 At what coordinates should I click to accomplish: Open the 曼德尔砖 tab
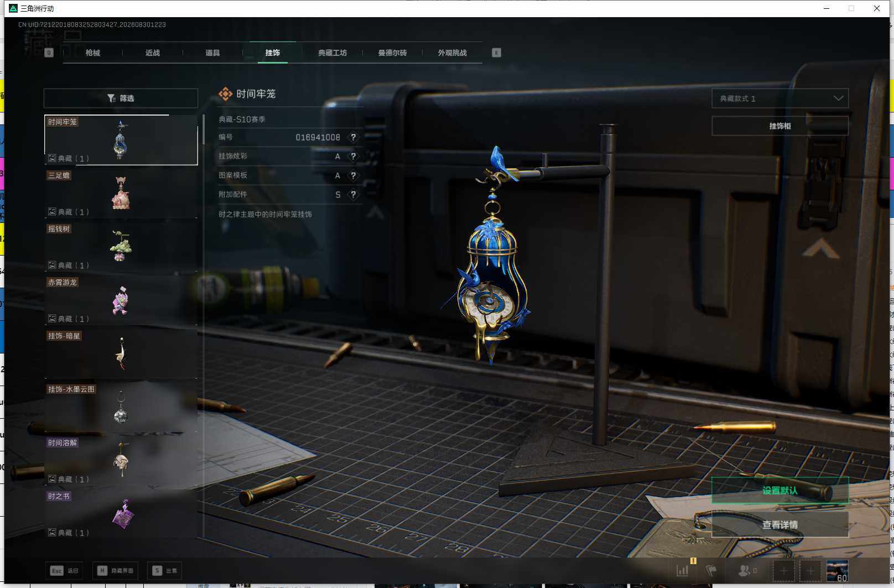pyautogui.click(x=392, y=53)
